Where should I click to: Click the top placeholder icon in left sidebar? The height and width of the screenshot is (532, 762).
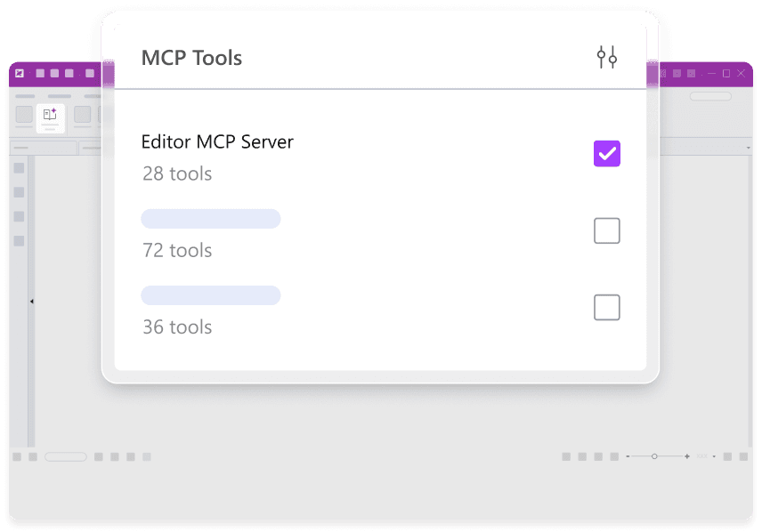19,168
